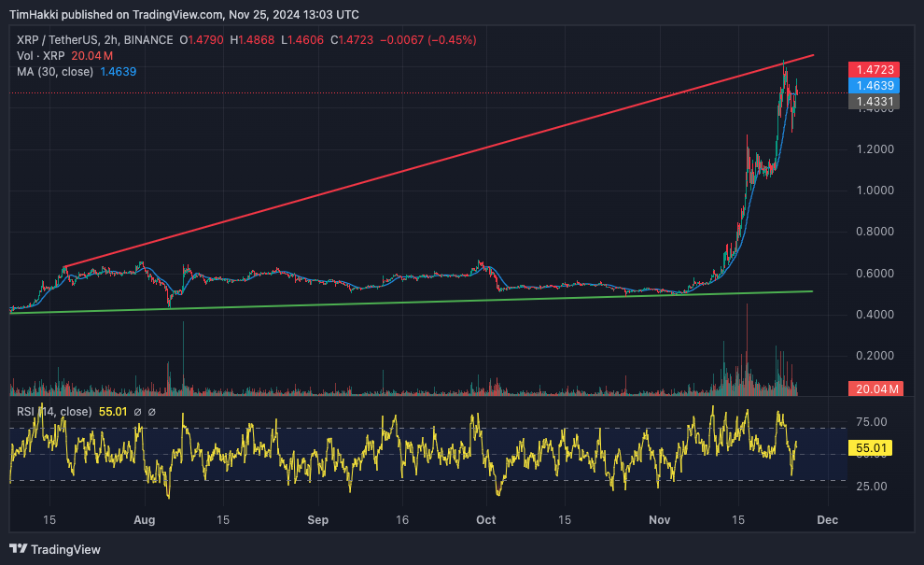Click the Oct label on the time axis
The image size is (924, 565).
[486, 519]
